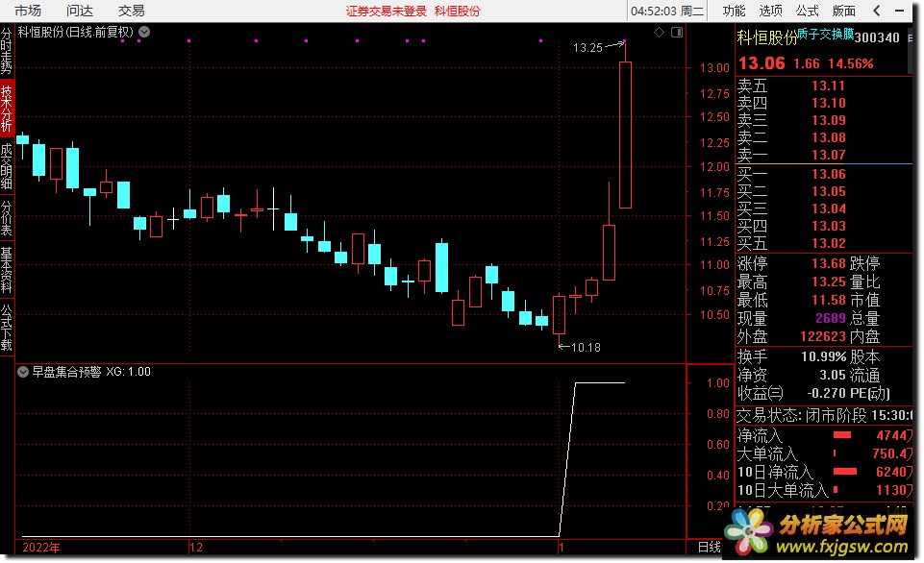Click the 科恒股份 name in the quote panel
The width and height of the screenshot is (924, 563).
click(x=766, y=37)
